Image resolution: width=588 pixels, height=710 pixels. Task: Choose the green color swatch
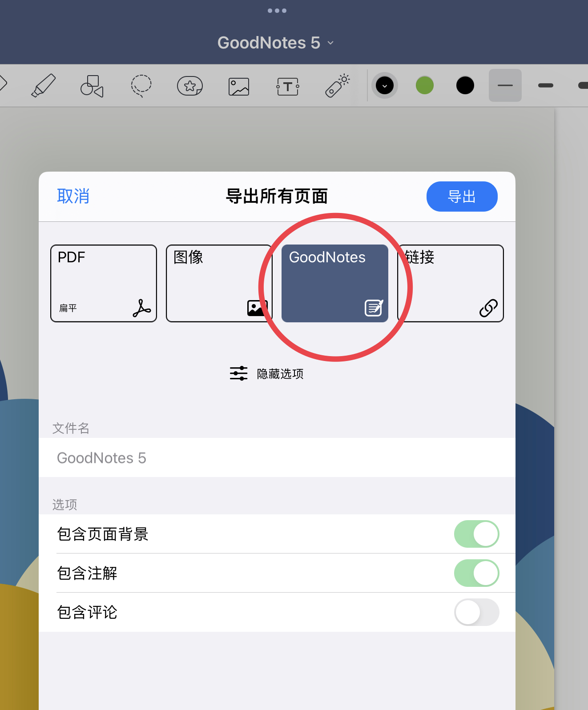click(x=425, y=85)
